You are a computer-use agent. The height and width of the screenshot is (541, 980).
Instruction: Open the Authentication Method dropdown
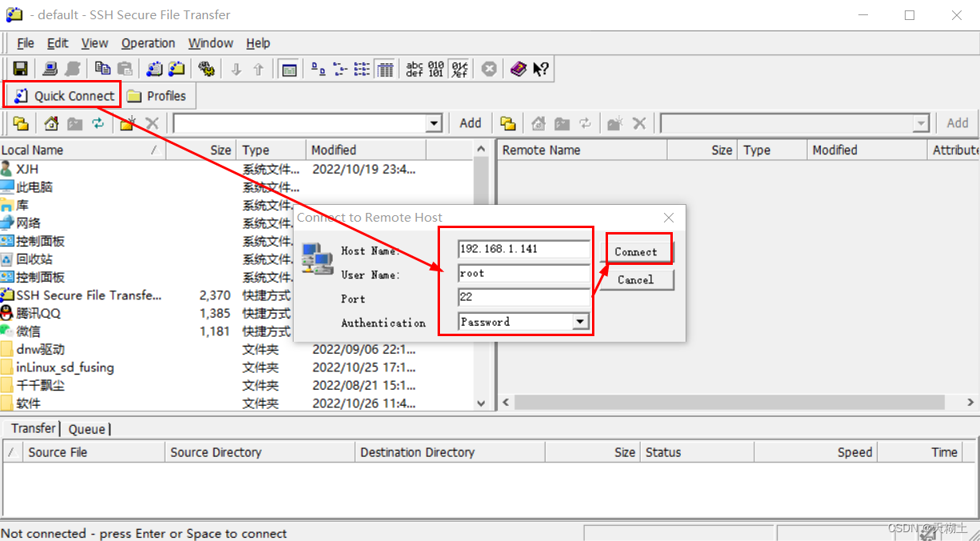[x=580, y=321]
